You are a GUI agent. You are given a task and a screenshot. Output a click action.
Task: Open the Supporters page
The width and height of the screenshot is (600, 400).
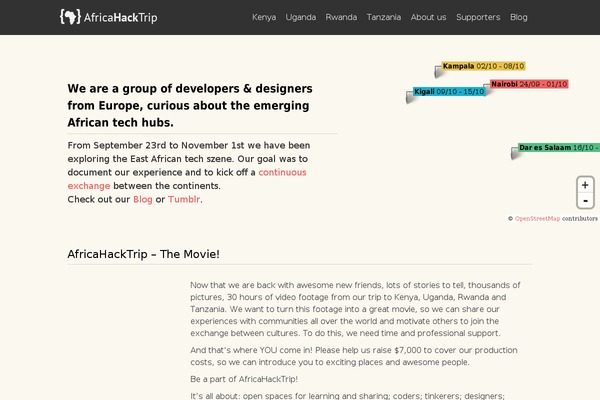tap(478, 17)
